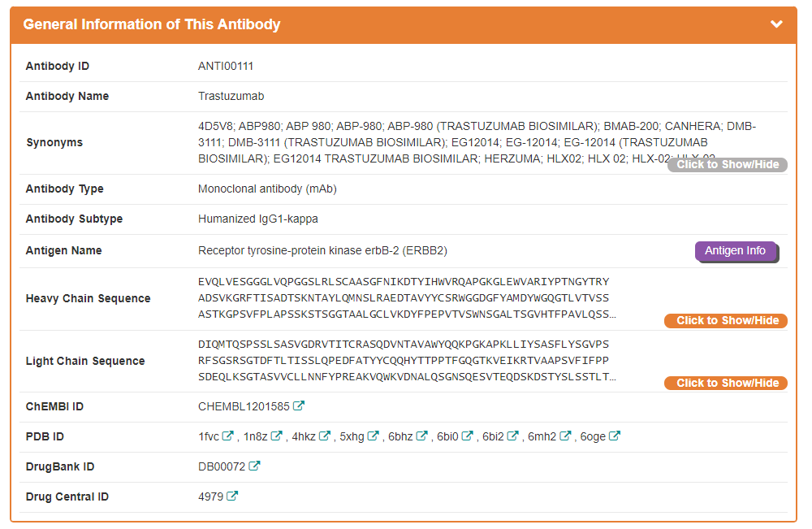Toggle full Heavy Chain Sequence display
This screenshot has height=529, width=812.
pyautogui.click(x=726, y=321)
